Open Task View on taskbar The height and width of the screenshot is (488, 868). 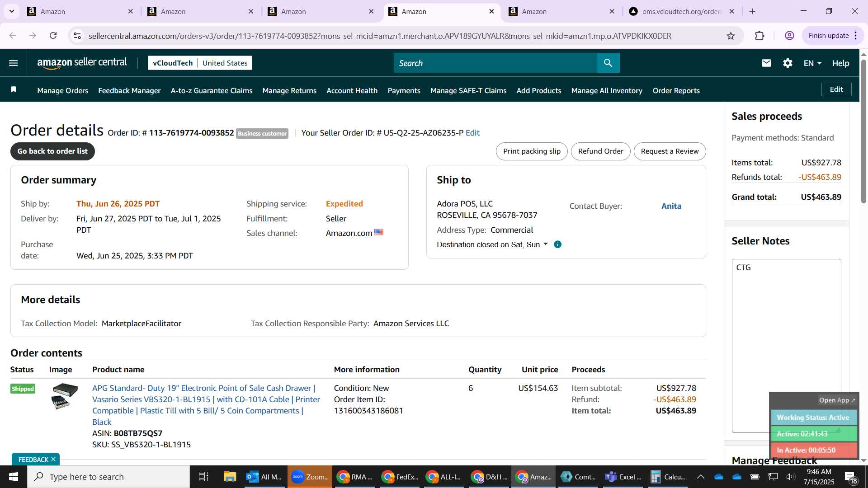tap(203, 477)
